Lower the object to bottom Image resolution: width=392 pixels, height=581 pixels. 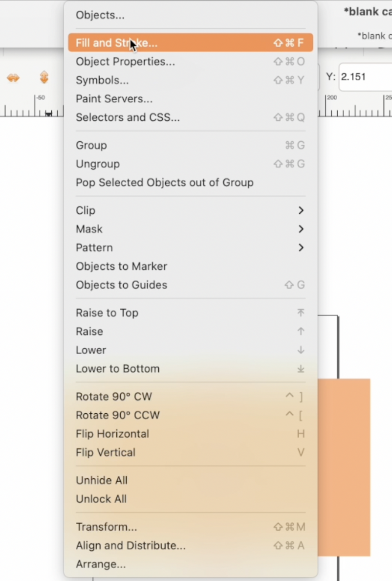point(117,368)
